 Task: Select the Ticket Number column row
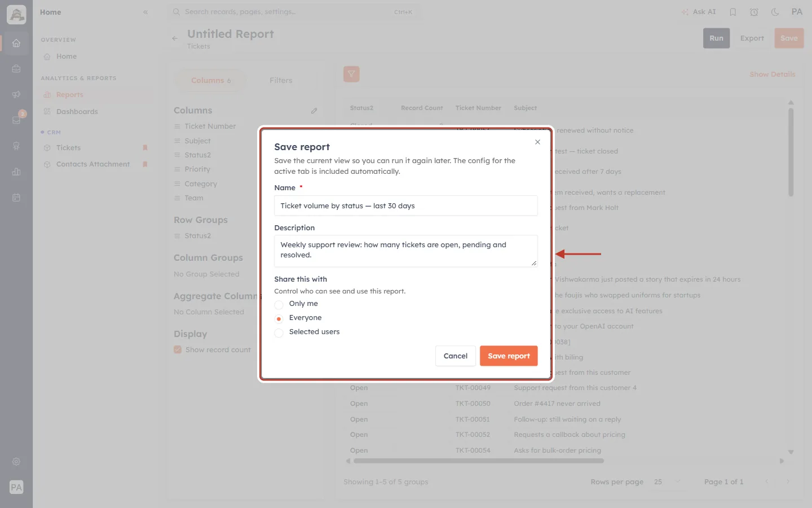(245, 126)
